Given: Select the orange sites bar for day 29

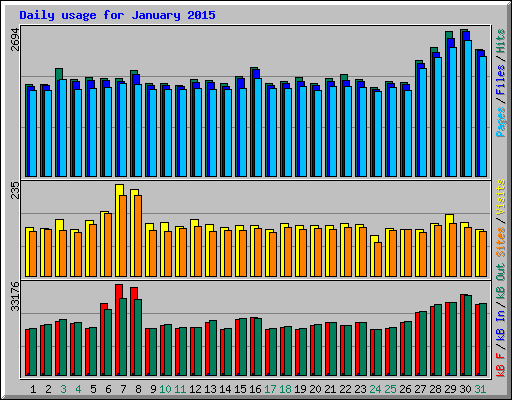Looking at the screenshot, I should (453, 250).
